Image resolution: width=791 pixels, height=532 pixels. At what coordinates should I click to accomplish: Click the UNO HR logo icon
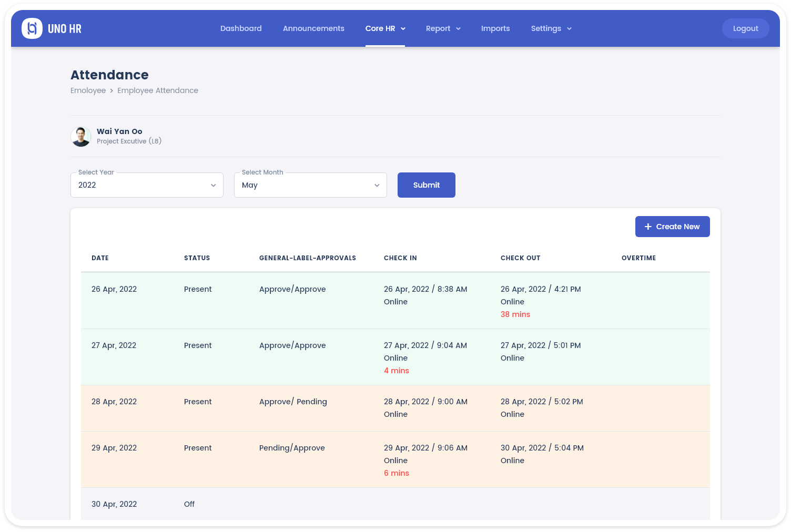32,28
